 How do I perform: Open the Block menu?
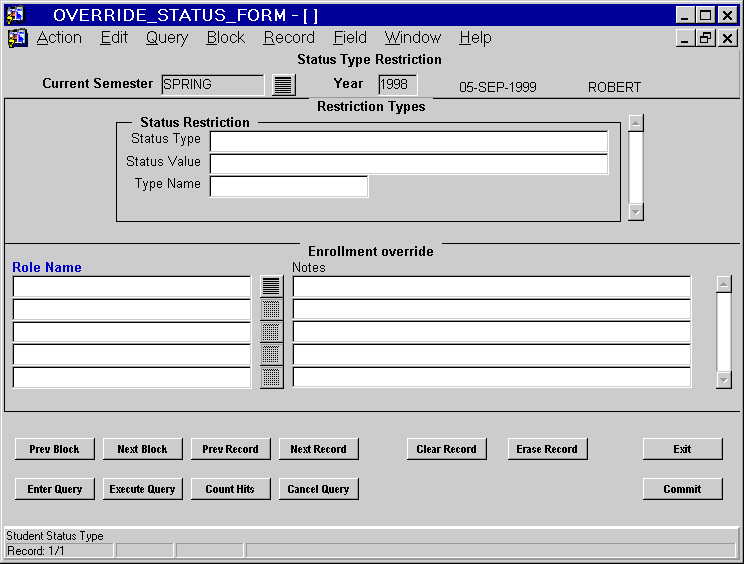tap(226, 37)
